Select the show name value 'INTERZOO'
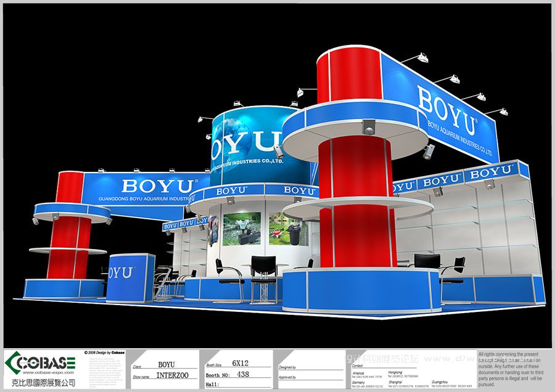 [173, 375]
